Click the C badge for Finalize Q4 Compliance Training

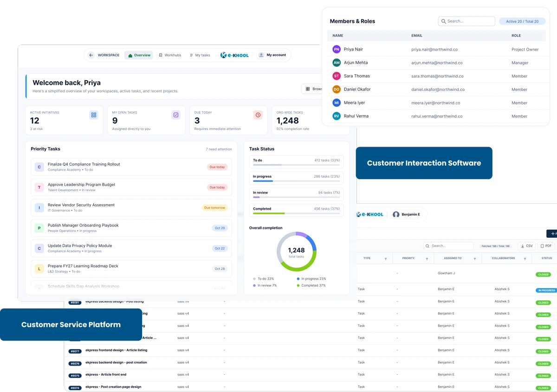pos(39,167)
